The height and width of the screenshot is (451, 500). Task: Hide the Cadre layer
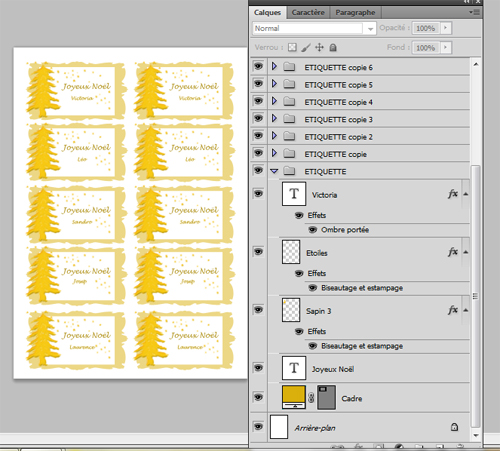(258, 397)
